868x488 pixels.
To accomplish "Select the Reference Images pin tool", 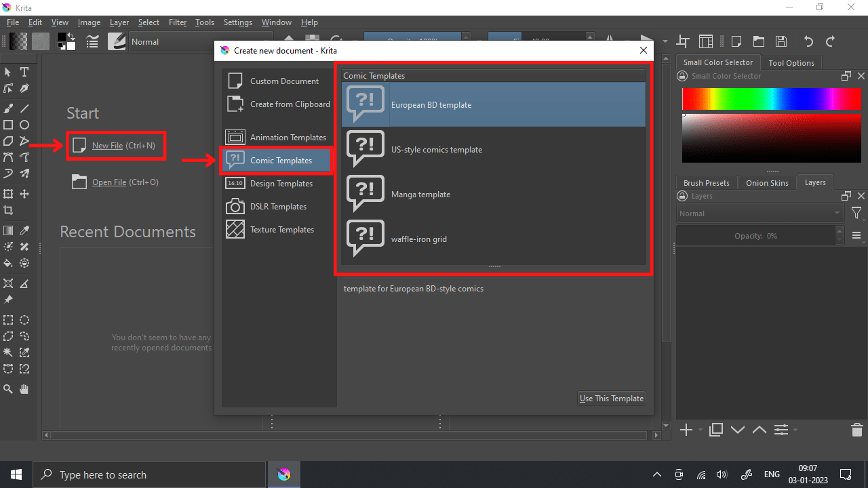I will coord(8,300).
